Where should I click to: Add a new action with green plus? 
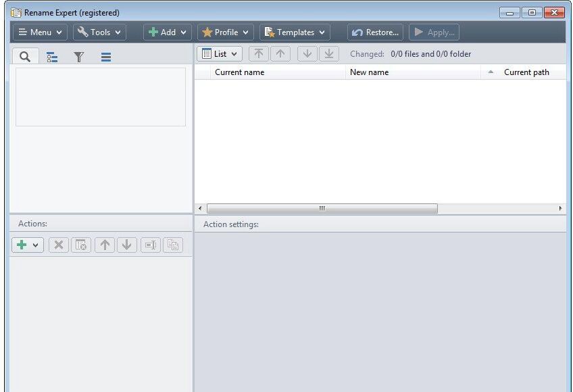coord(28,245)
